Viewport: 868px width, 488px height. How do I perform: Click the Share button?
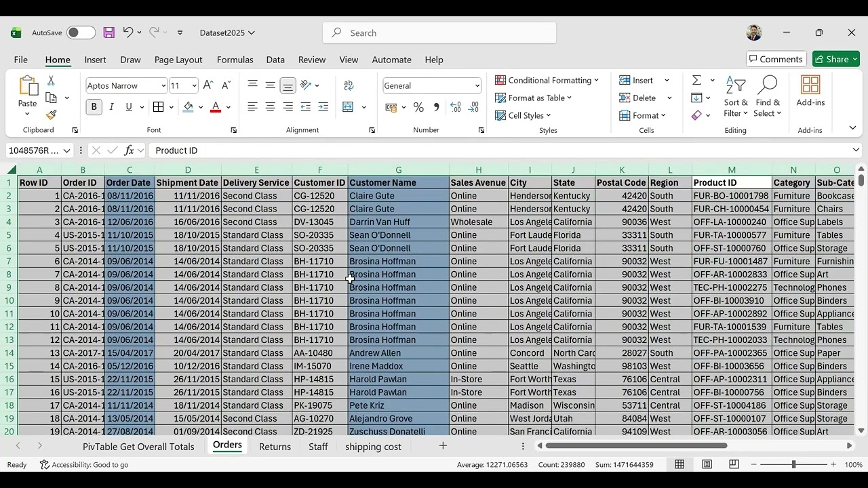[x=836, y=59]
